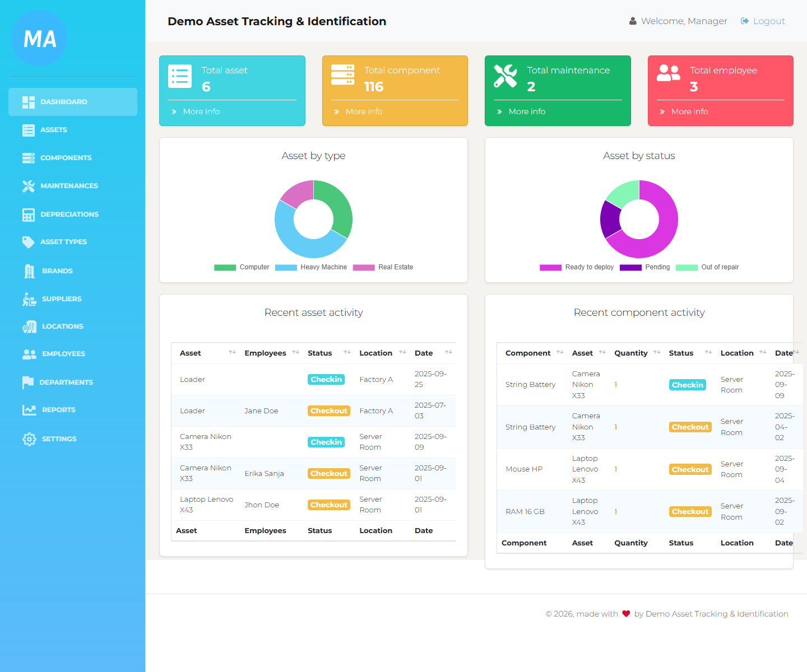Screen dimensions: 807x672
Task: Click the Suppliers delivery icon
Action: (29, 299)
